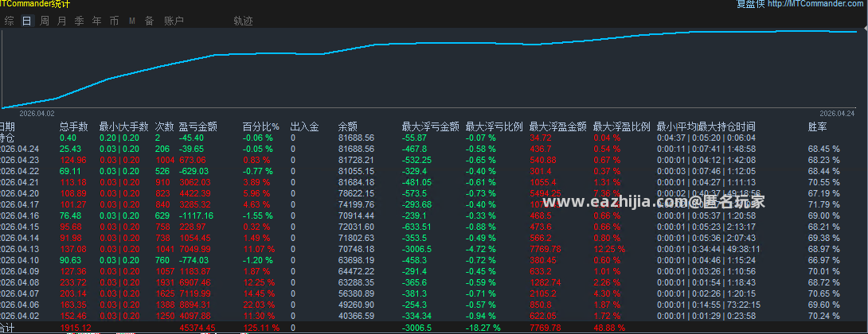
Task: Click balance value 70748.18
Action: (356, 250)
